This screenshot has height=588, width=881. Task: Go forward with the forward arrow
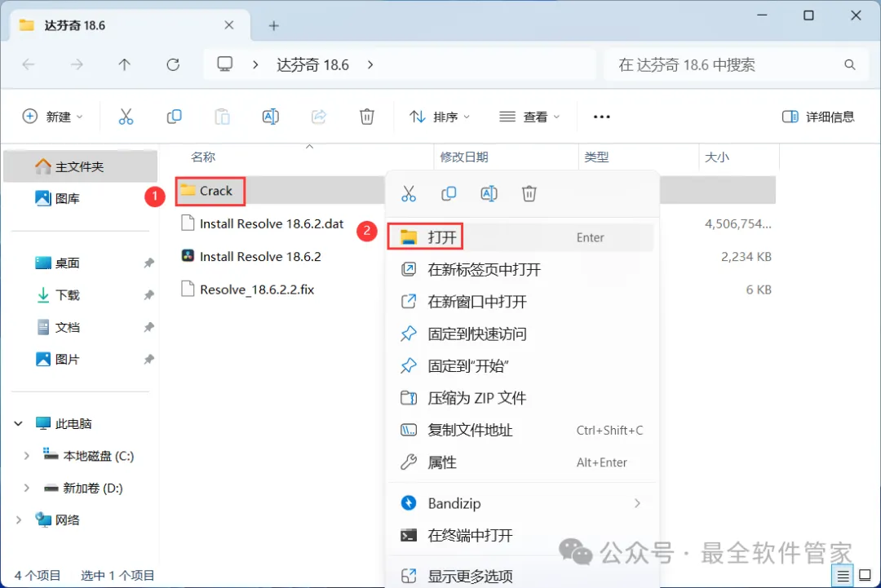tap(77, 64)
